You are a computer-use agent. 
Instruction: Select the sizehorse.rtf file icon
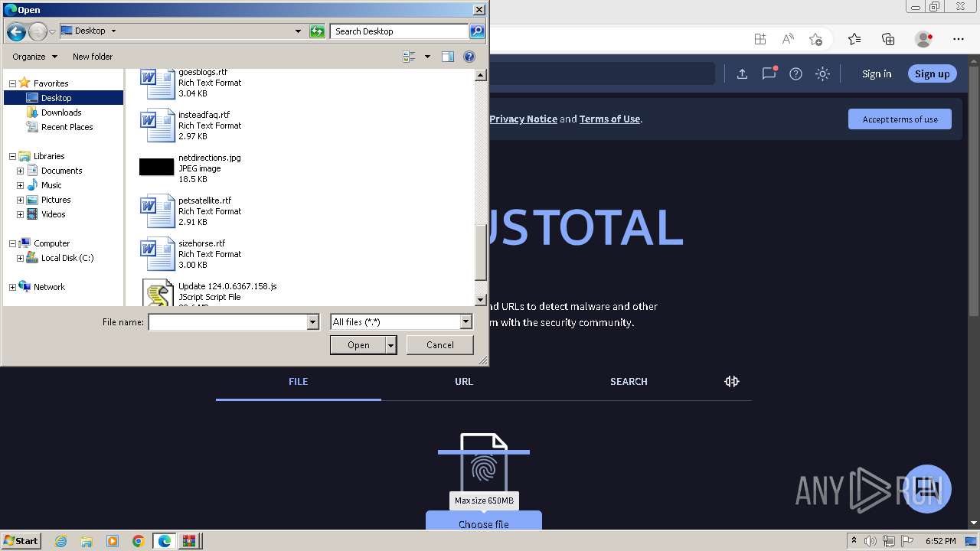(158, 254)
